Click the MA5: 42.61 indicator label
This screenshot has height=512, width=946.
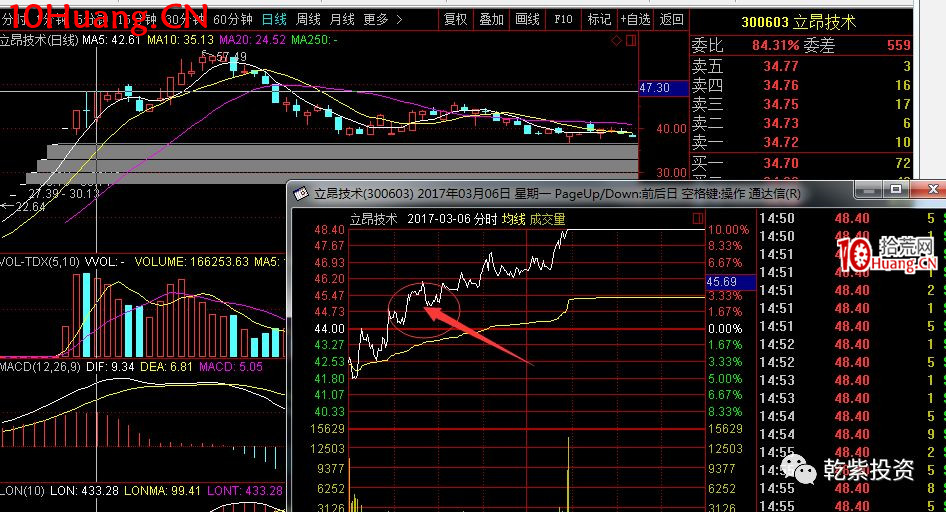(x=111, y=40)
